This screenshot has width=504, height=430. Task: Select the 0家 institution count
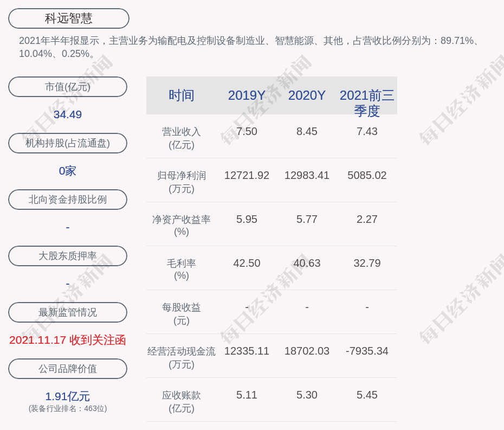click(x=68, y=171)
